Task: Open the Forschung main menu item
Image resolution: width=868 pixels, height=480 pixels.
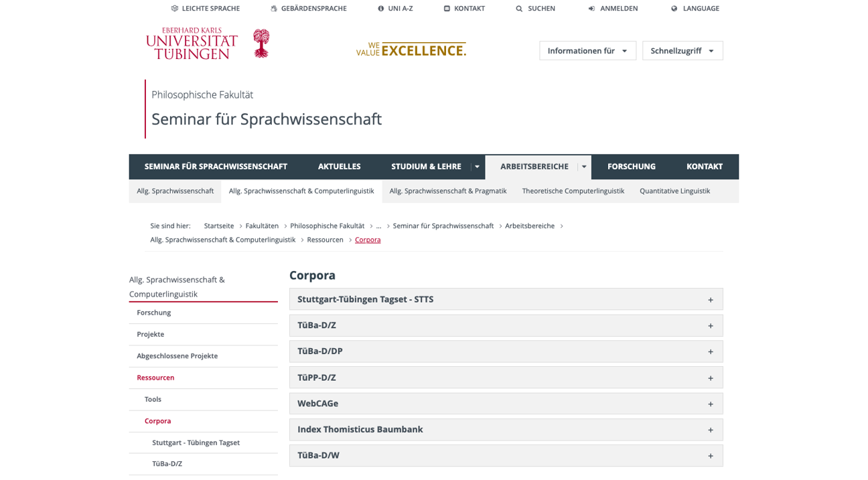Action: click(x=631, y=167)
